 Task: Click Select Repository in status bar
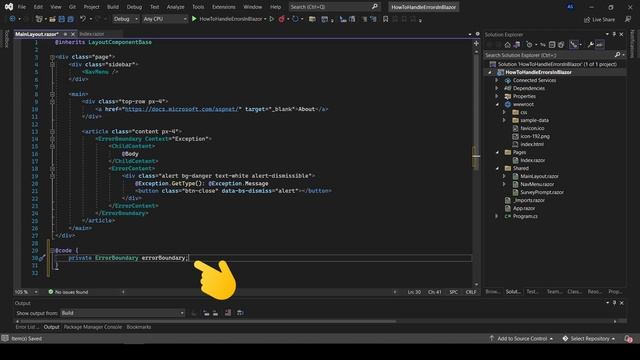[589, 339]
